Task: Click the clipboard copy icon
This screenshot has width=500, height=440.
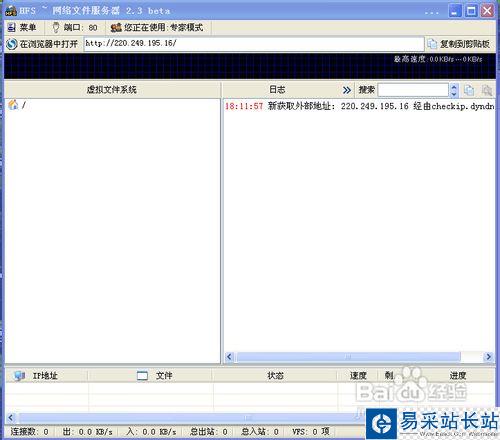Action: click(432, 44)
